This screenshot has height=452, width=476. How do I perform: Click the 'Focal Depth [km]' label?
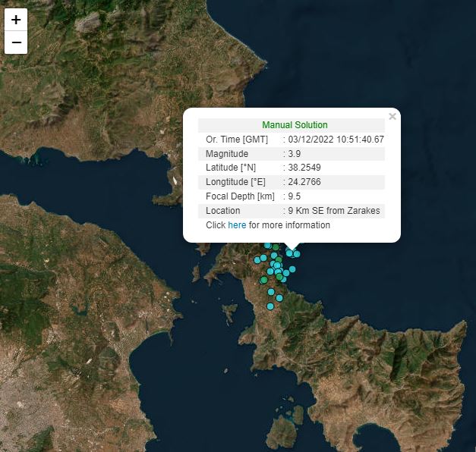coord(240,196)
